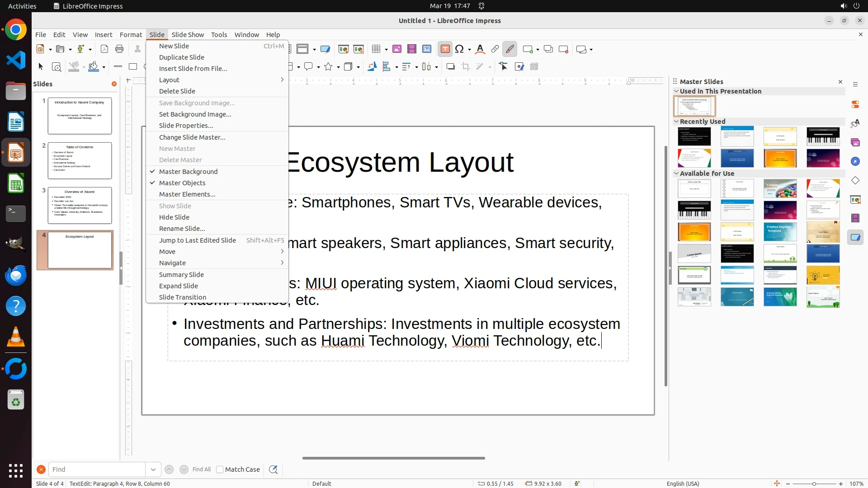This screenshot has height=488, width=868.
Task: Click the Find All button
Action: (x=202, y=469)
